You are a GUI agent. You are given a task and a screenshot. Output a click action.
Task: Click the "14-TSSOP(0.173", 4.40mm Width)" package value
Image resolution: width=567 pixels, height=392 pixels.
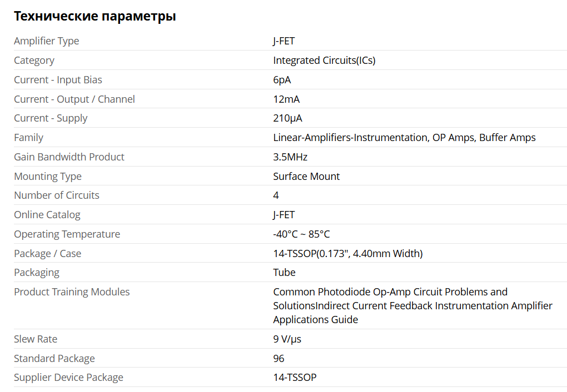point(347,254)
